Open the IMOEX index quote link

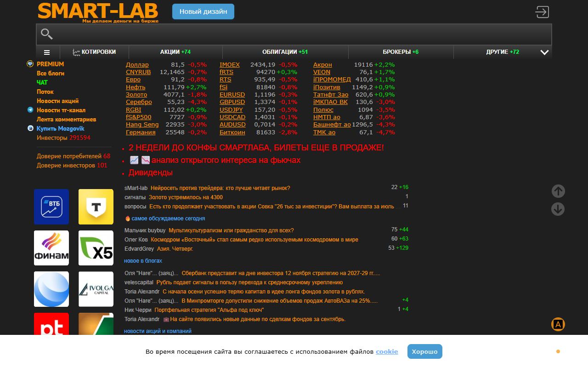point(230,65)
